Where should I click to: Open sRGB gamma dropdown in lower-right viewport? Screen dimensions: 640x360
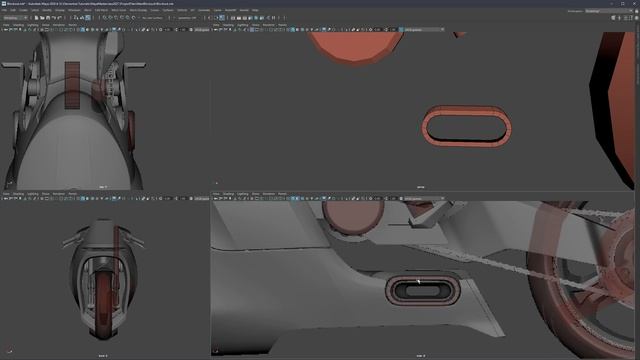click(x=424, y=198)
